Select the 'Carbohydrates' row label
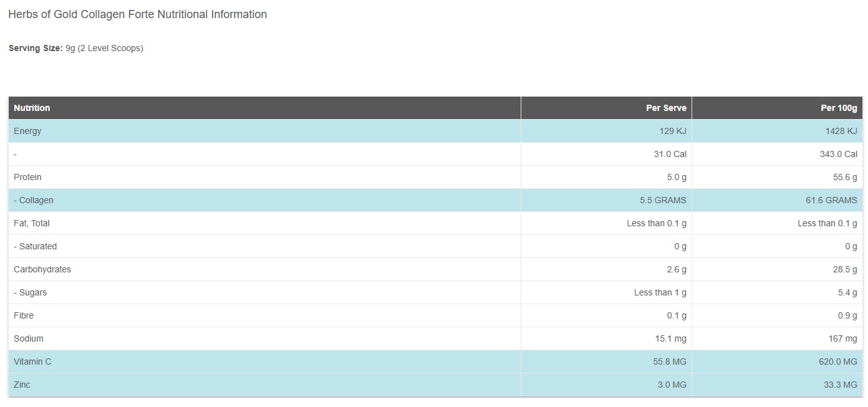 pos(42,269)
